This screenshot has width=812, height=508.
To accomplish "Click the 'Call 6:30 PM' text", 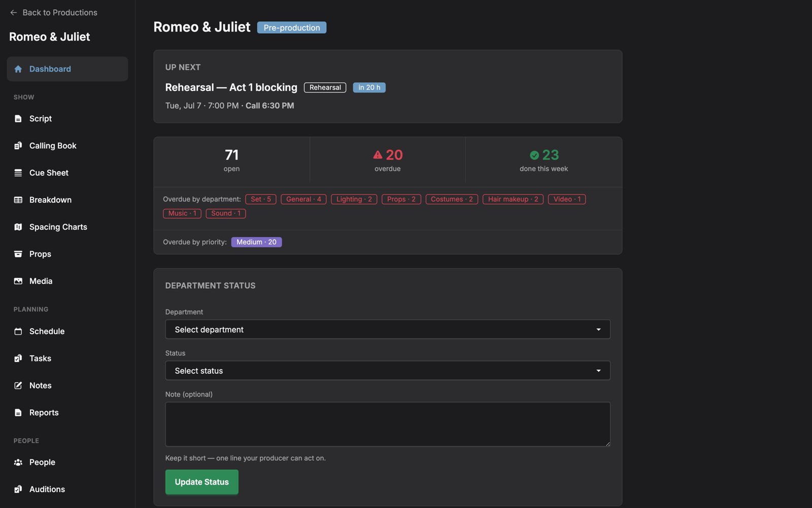I will [x=270, y=106].
